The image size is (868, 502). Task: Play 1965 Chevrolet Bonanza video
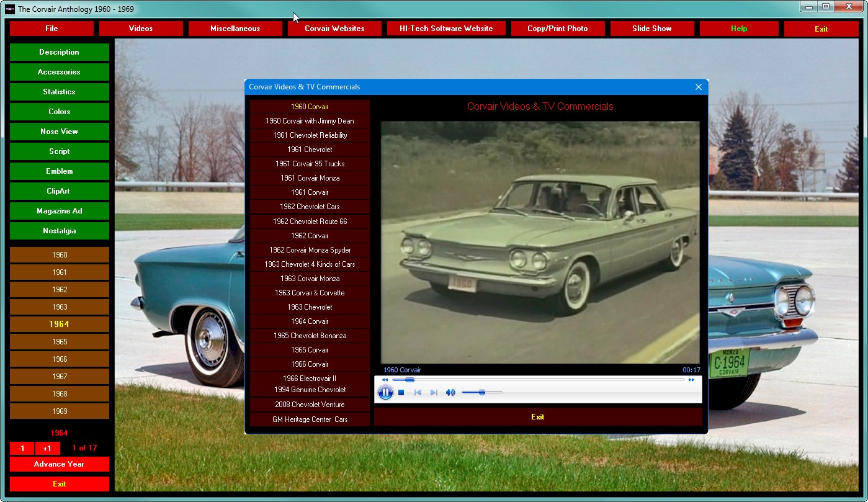[x=310, y=336]
